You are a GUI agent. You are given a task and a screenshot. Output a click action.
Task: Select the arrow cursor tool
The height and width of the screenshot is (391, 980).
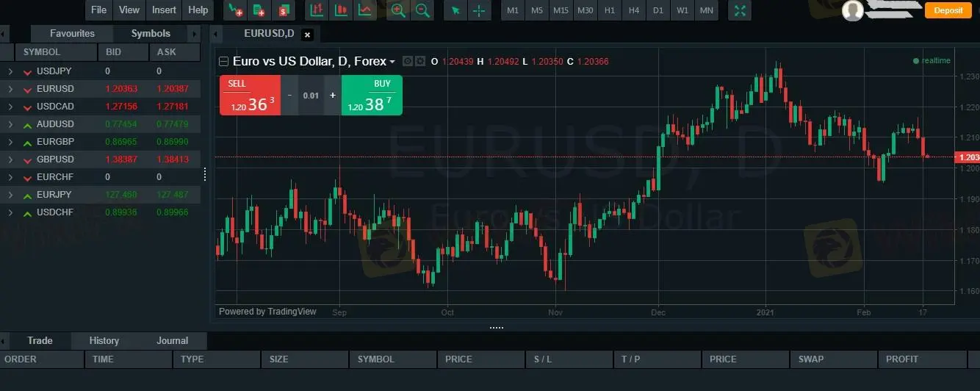pyautogui.click(x=455, y=10)
